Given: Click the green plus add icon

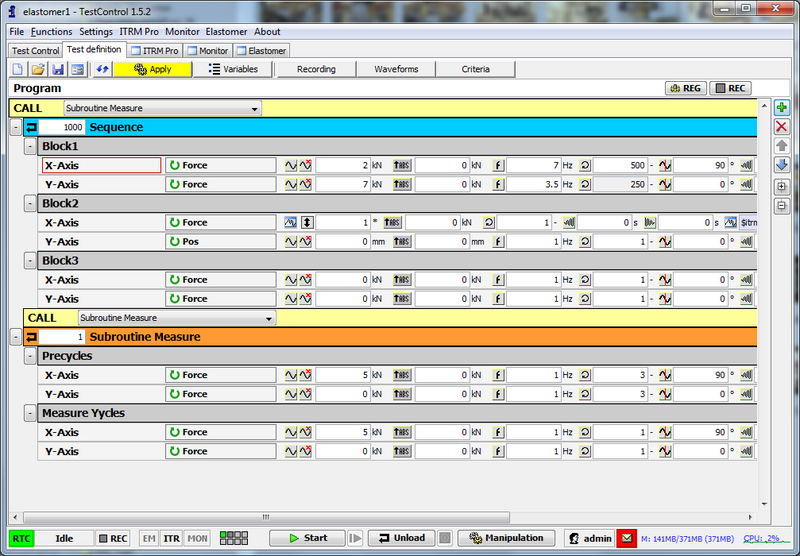Looking at the screenshot, I should point(781,108).
